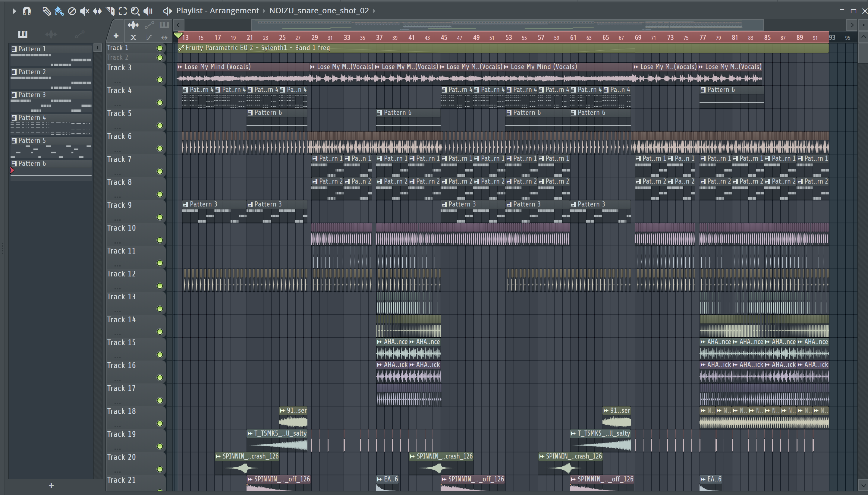This screenshot has height=495, width=868.
Task: Click the vertical scrollbar thumb at right
Action: 863,53
